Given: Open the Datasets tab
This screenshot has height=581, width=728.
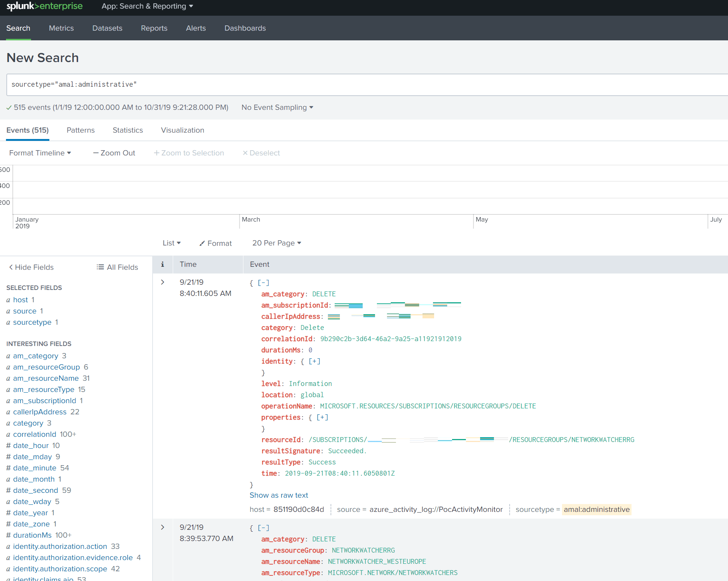Looking at the screenshot, I should (107, 28).
